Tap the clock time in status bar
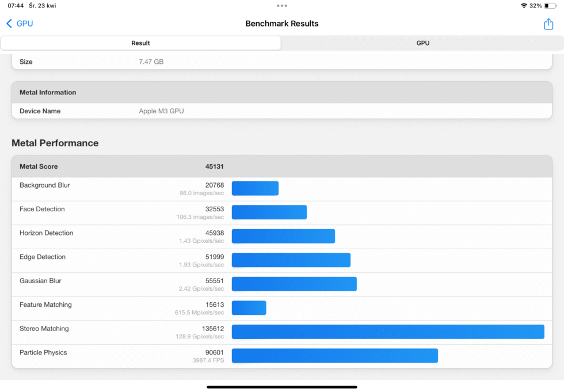This screenshot has width=564, height=392. (16, 6)
